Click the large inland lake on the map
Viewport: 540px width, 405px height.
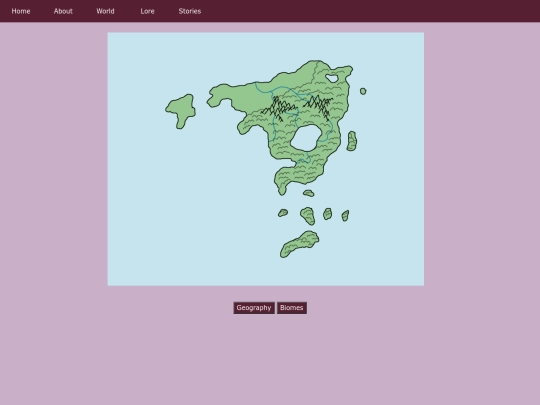click(307, 138)
